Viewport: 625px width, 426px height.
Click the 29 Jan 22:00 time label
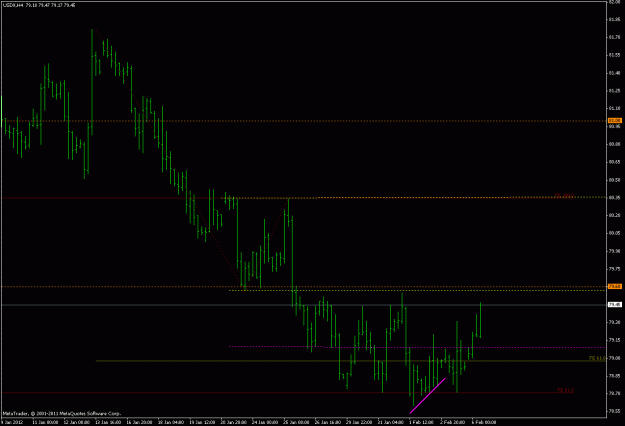click(360, 422)
